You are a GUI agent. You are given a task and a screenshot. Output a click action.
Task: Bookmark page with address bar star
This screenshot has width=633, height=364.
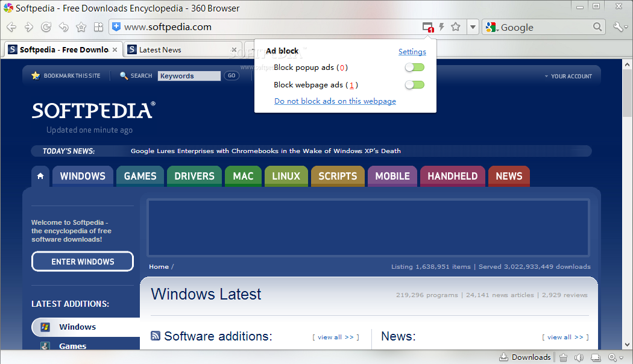pos(456,27)
